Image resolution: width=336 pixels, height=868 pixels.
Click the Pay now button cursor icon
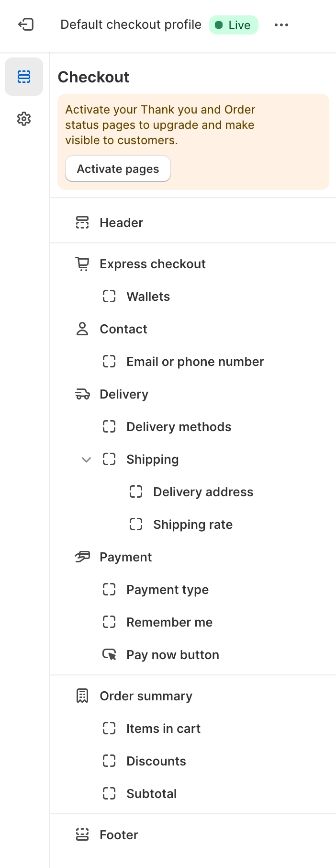tap(109, 654)
